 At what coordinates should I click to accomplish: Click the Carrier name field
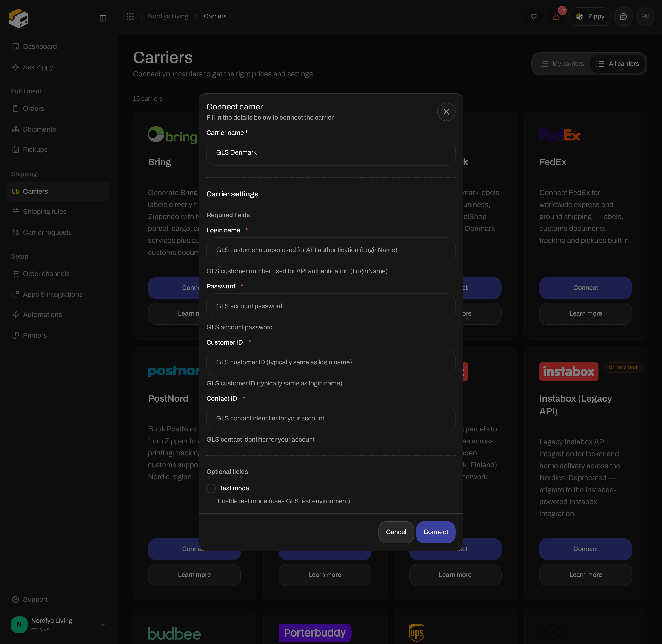tap(331, 152)
